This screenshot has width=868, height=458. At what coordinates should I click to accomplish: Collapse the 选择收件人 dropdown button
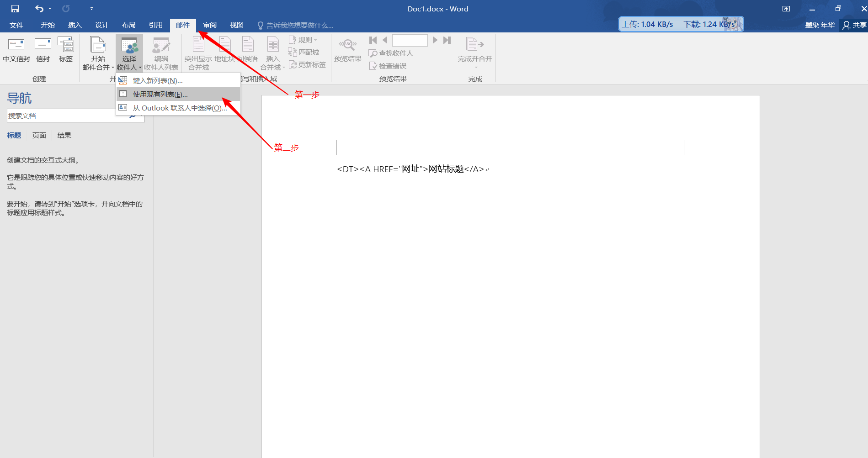[x=129, y=53]
